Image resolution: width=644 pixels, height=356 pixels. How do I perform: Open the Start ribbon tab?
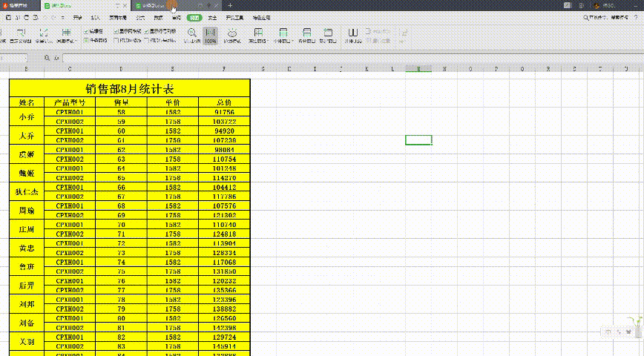(x=77, y=18)
